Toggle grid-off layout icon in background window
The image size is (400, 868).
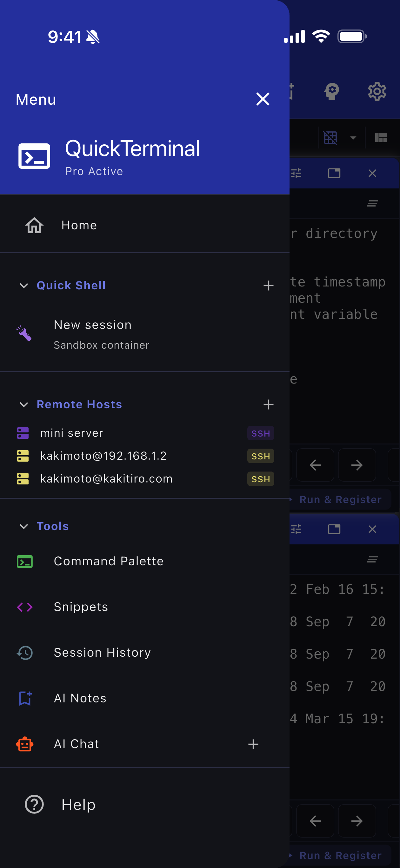tap(330, 137)
